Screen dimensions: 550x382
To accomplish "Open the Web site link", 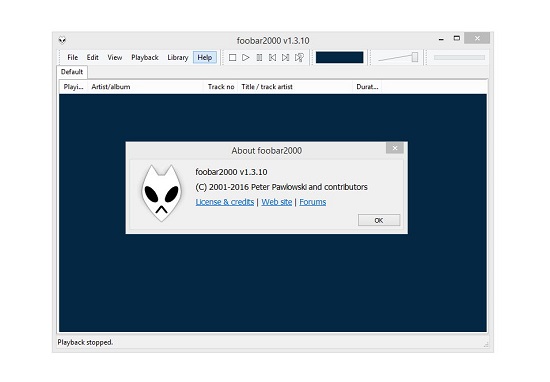I will [x=277, y=202].
